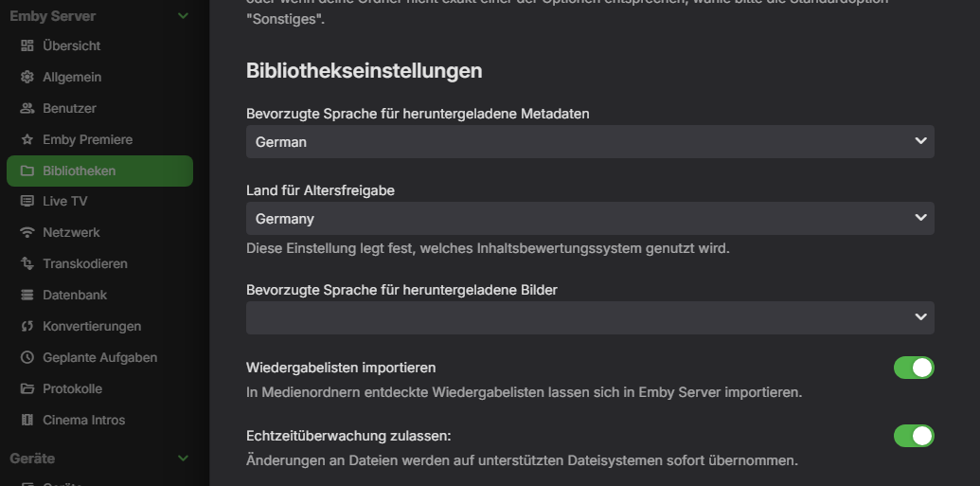980x486 pixels.
Task: Click the Datenbank icon
Action: click(x=27, y=295)
